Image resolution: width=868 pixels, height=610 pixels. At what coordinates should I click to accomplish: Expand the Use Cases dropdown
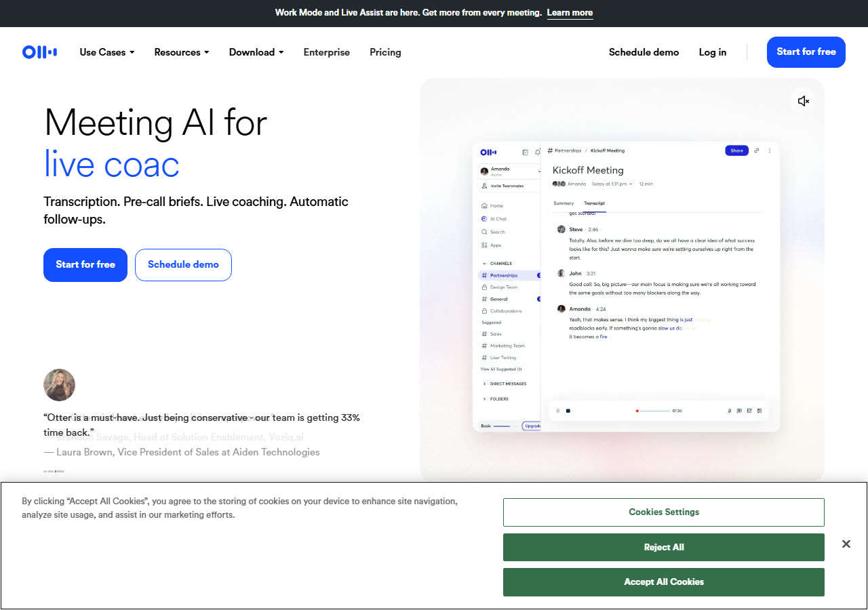point(107,52)
